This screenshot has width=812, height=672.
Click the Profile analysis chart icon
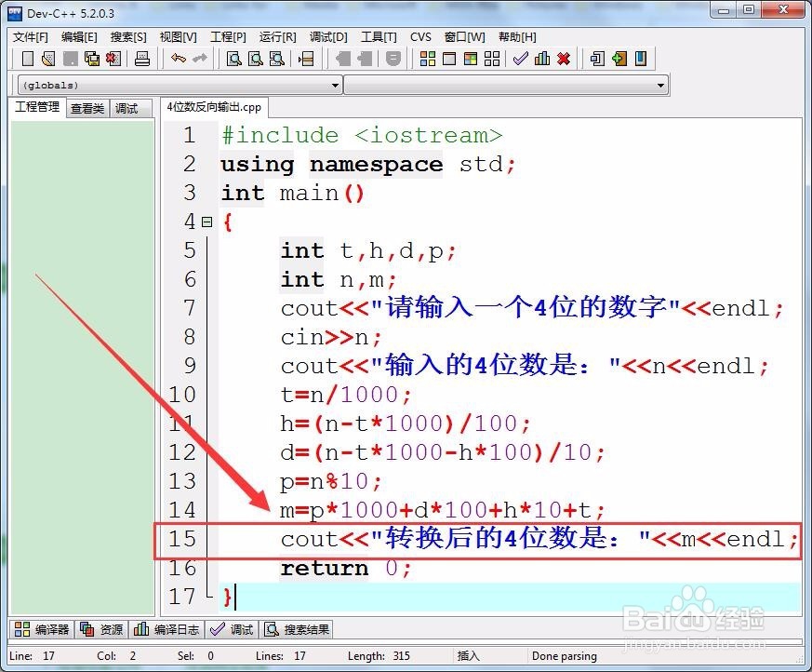pos(542,59)
